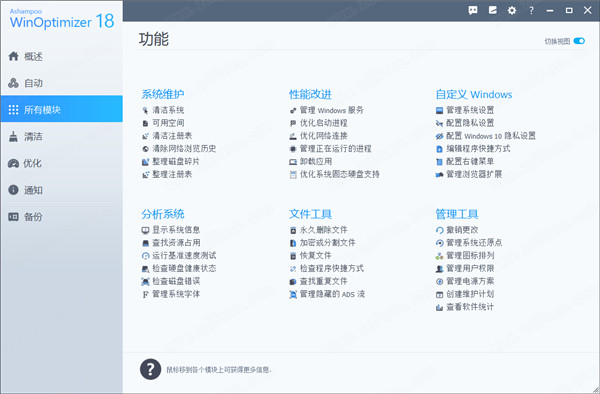Open the feedback chat icon in title bar
Image resolution: width=600 pixels, height=394 pixels.
tap(473, 10)
